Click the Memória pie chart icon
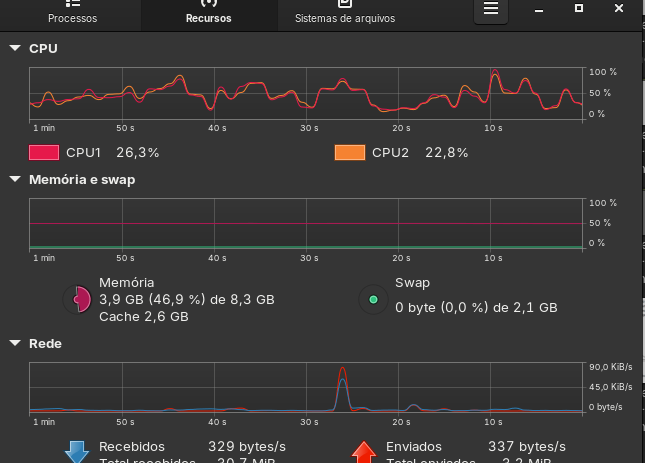 pos(76,299)
